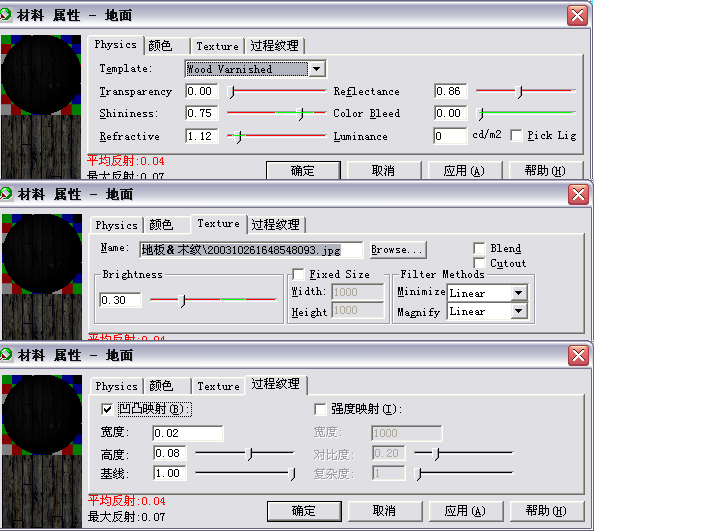Click 帮助(H) button in top dialog
Screen dimensions: 709x531
pyautogui.click(x=545, y=171)
